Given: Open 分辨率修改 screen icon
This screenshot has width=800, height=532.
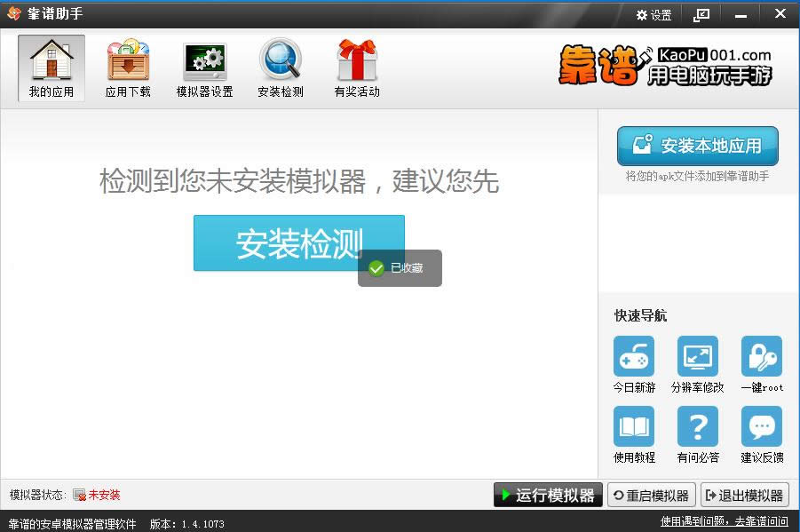Looking at the screenshot, I should coord(698,356).
